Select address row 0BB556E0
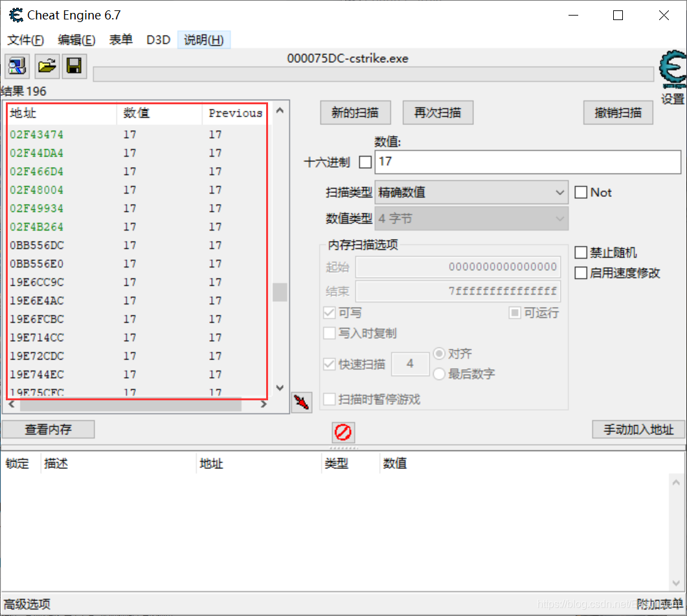This screenshot has width=687, height=616. click(137, 264)
